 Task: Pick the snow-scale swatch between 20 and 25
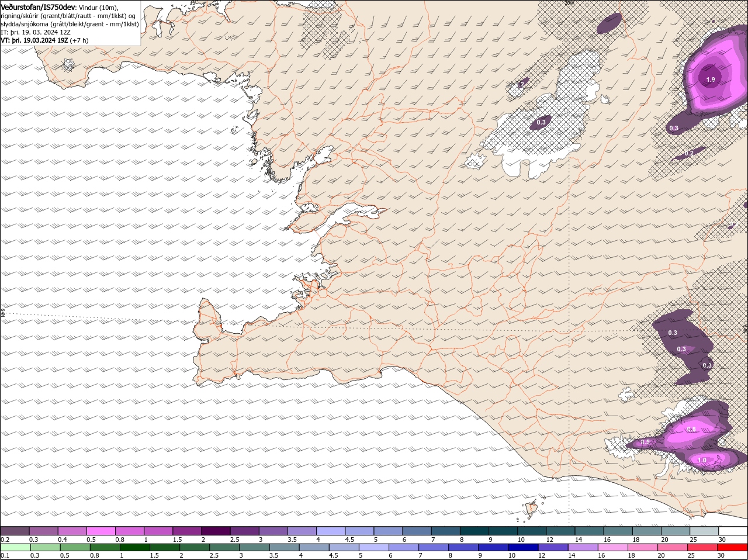[676, 531]
